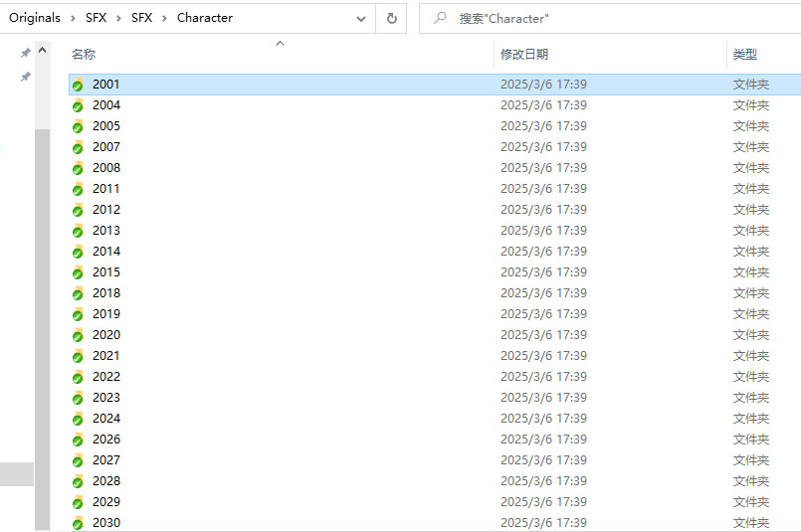Click the 文件夹 type of folder 2015

click(x=751, y=272)
